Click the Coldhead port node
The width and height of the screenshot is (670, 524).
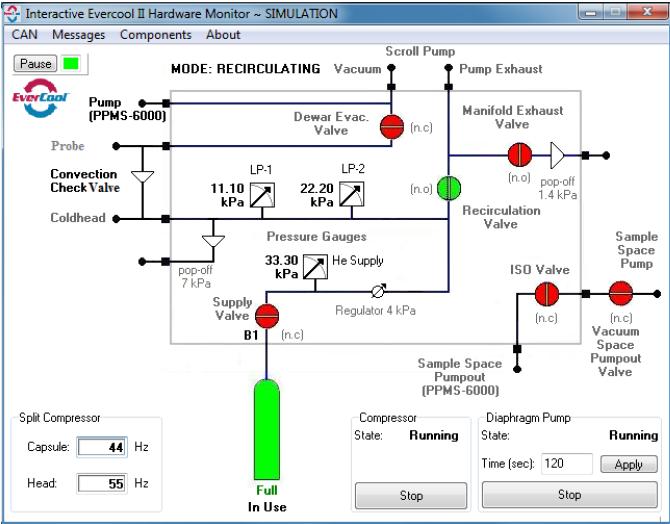click(116, 219)
